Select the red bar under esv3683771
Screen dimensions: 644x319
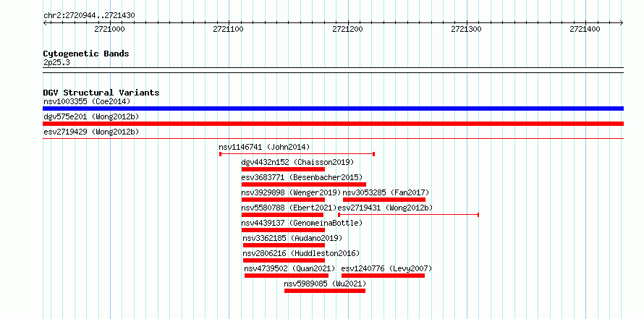pyautogui.click(x=303, y=184)
